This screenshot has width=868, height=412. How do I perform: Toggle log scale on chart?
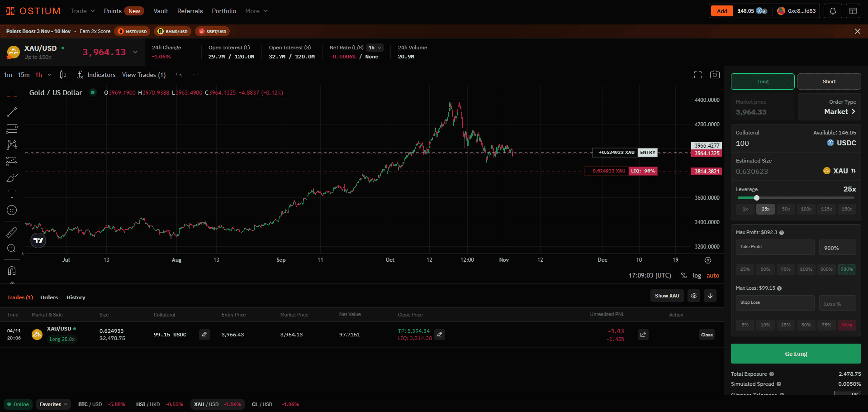point(697,275)
